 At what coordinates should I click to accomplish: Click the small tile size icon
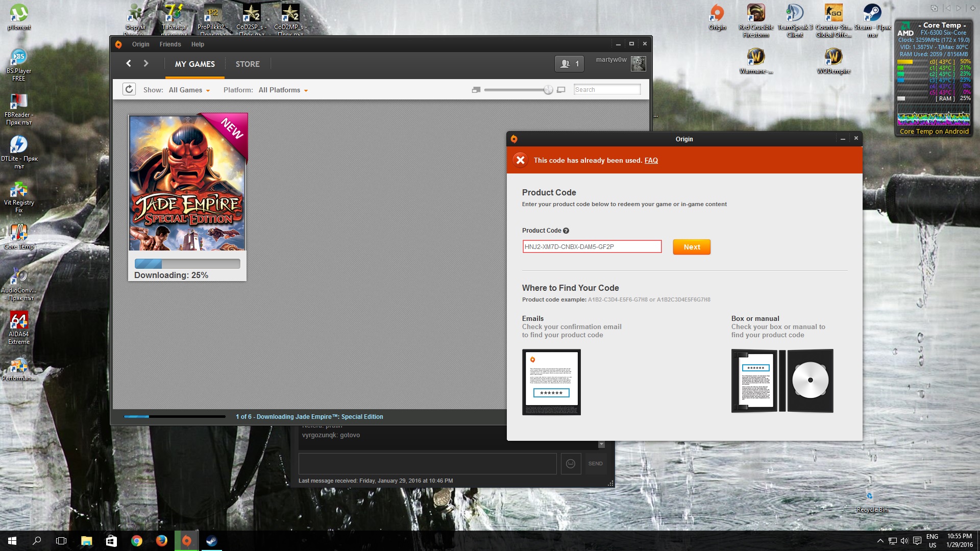[476, 90]
